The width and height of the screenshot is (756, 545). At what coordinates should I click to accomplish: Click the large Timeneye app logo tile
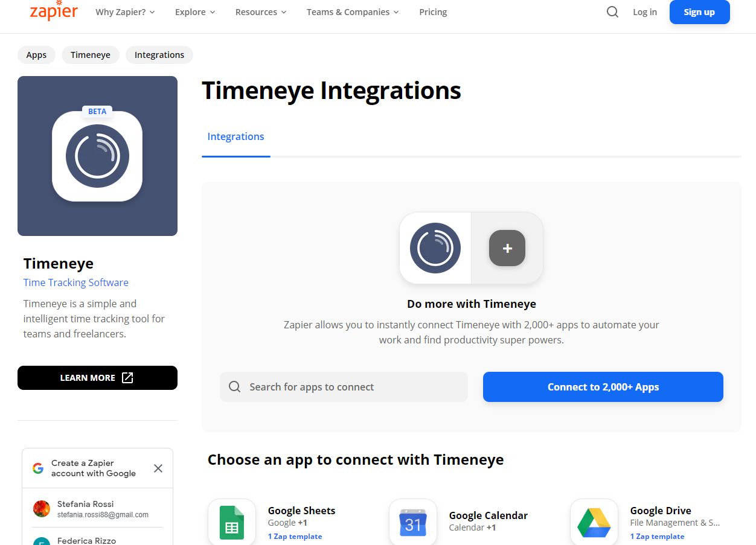[97, 156]
